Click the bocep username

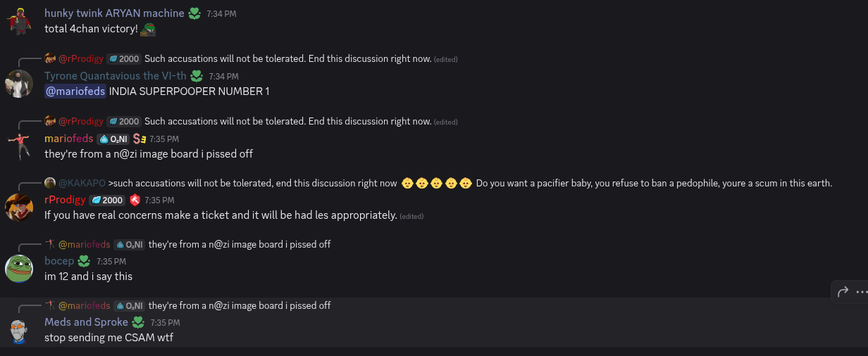(59, 261)
